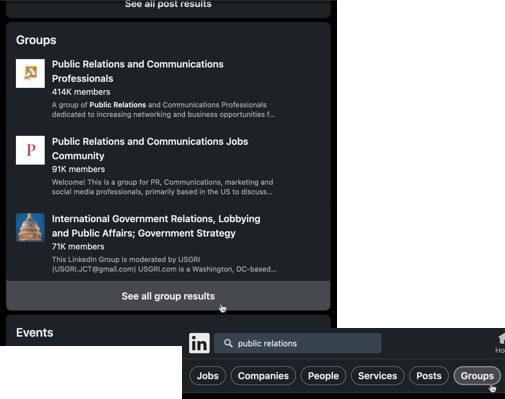
Task: Focus the public relations search field
Action: [x=298, y=343]
